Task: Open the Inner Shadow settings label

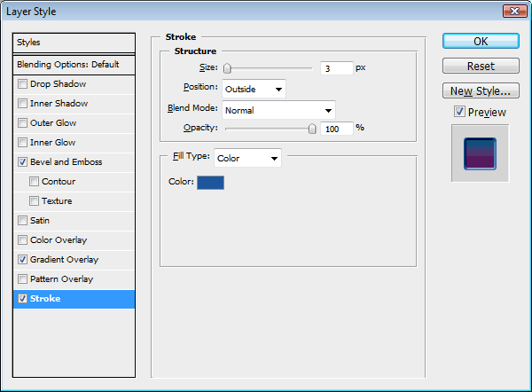Action: pos(59,103)
